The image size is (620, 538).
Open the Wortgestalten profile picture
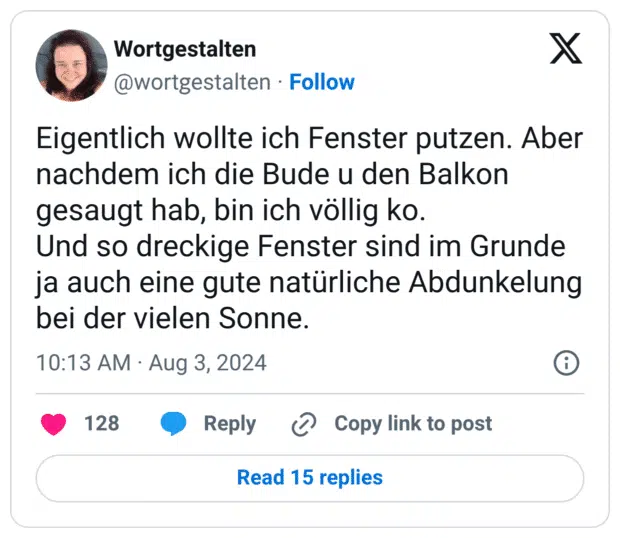click(x=71, y=65)
